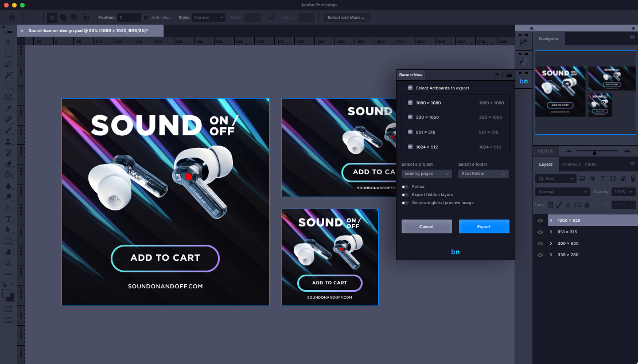Select the Eraser tool

click(8, 163)
